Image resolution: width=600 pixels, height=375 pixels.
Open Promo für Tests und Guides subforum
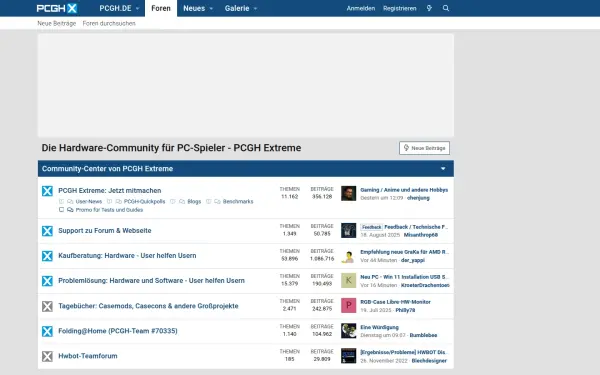pyautogui.click(x=109, y=210)
